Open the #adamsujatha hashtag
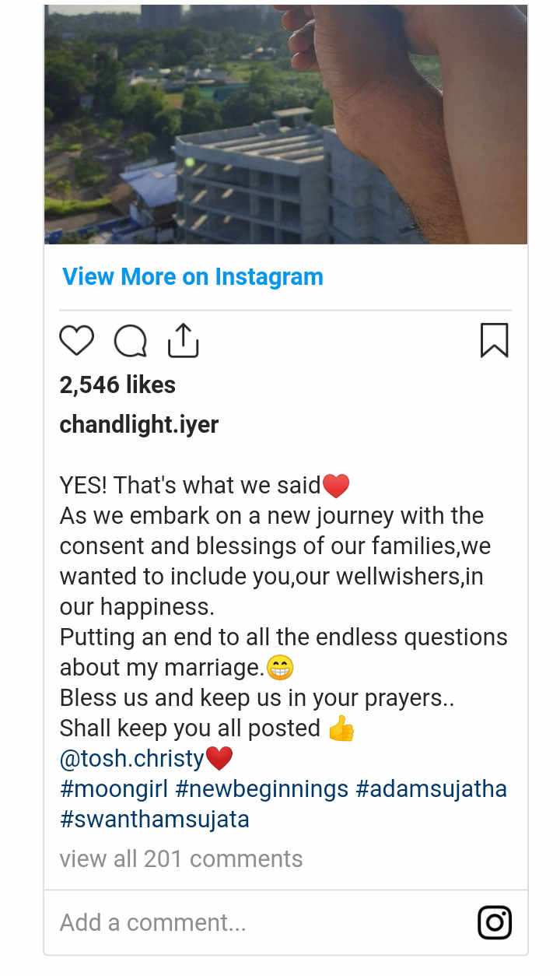The image size is (560, 976). pyautogui.click(x=431, y=788)
